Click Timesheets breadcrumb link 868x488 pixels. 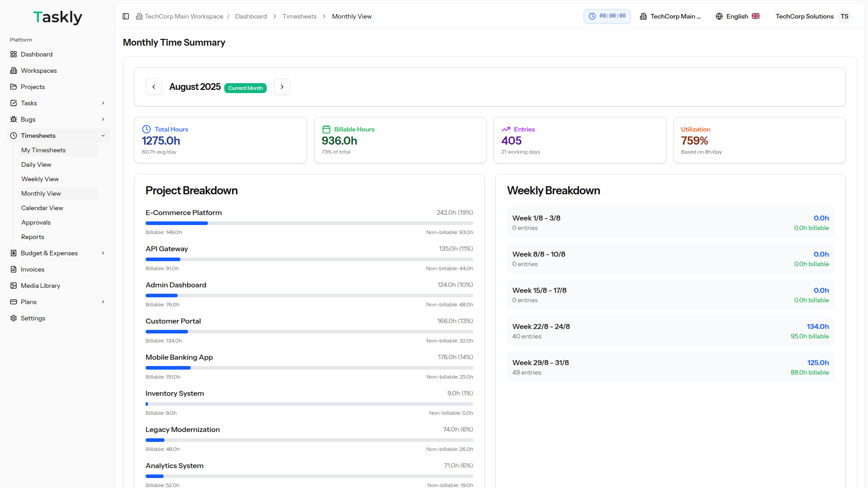tap(299, 16)
